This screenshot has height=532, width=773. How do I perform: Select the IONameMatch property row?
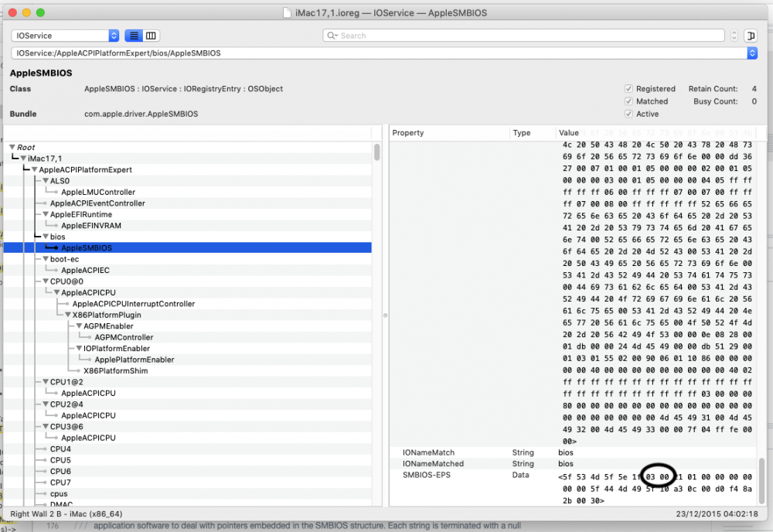(x=573, y=452)
